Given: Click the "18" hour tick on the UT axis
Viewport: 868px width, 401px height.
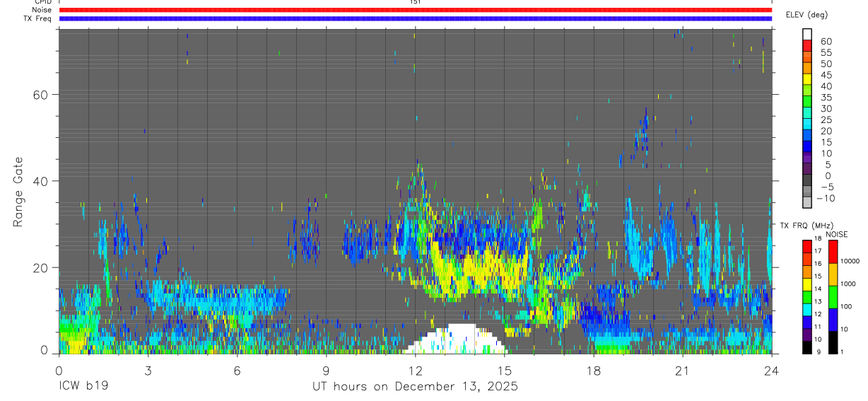Looking at the screenshot, I should click(x=594, y=370).
